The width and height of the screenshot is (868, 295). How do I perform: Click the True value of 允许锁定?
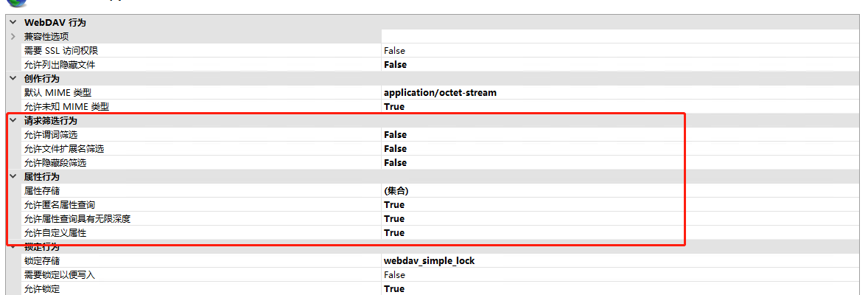pyautogui.click(x=394, y=289)
